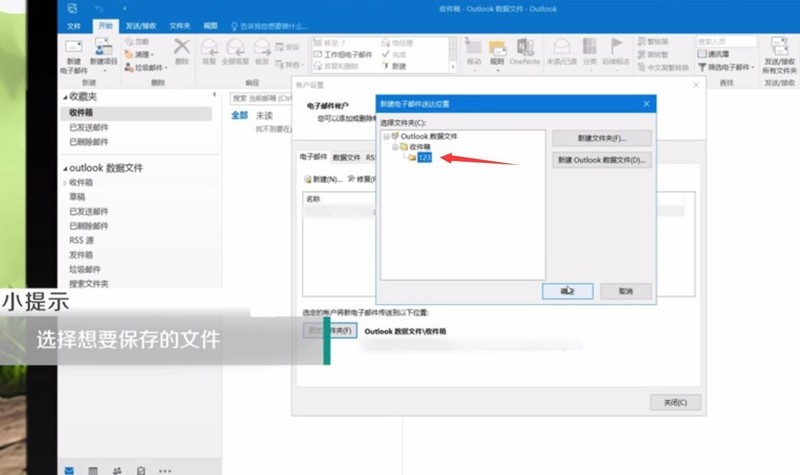Open the 文件 menu tab
Image resolution: width=800 pixels, height=475 pixels.
(73, 26)
